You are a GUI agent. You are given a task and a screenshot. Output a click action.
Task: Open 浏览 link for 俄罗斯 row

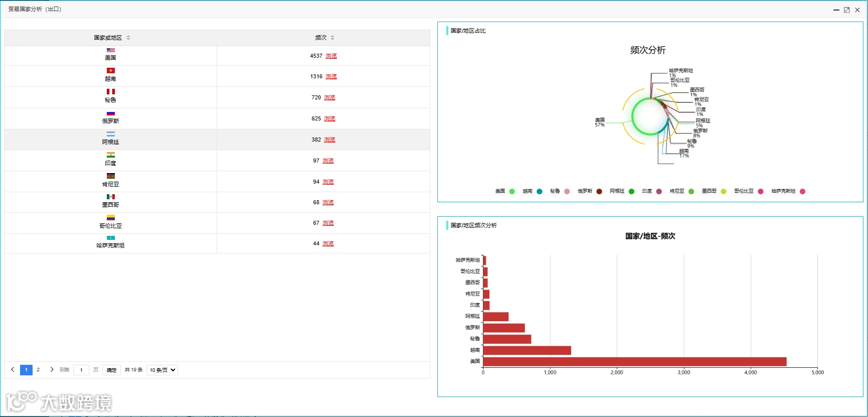[x=329, y=119]
